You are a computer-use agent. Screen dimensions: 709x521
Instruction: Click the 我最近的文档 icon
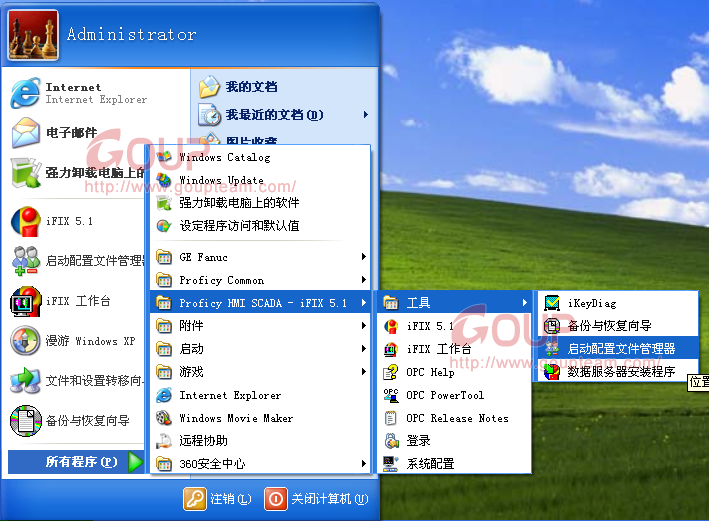click(x=209, y=114)
